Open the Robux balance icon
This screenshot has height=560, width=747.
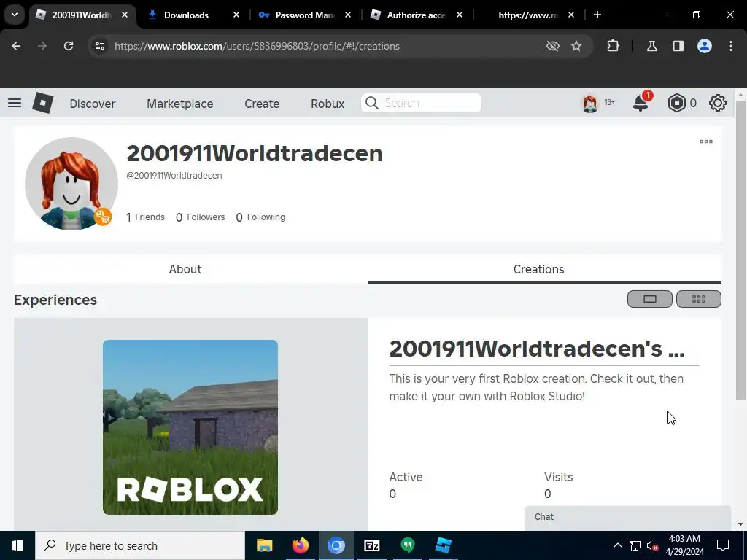pos(676,103)
